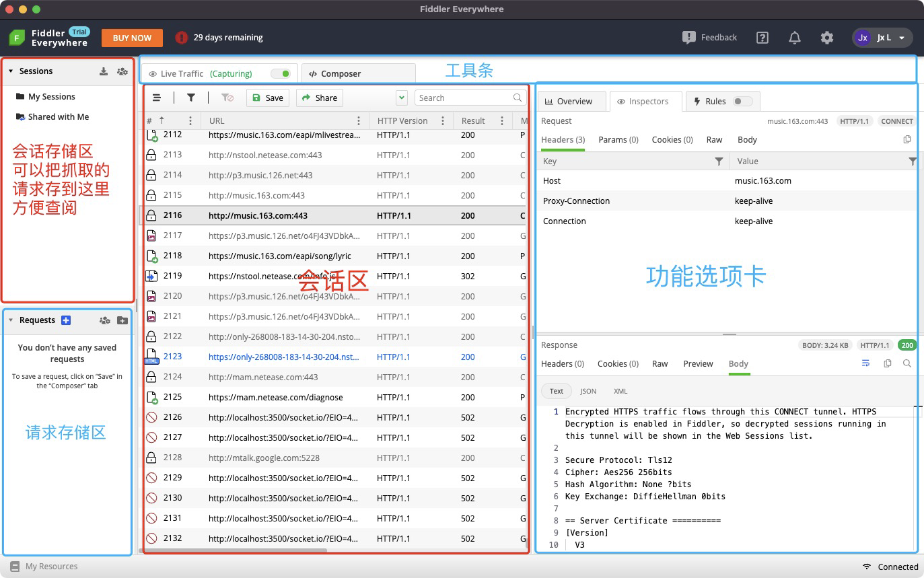Show the response body as JSON

click(588, 391)
